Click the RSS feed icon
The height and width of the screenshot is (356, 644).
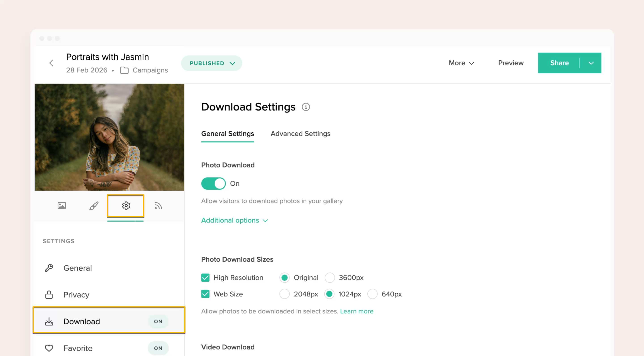click(158, 206)
